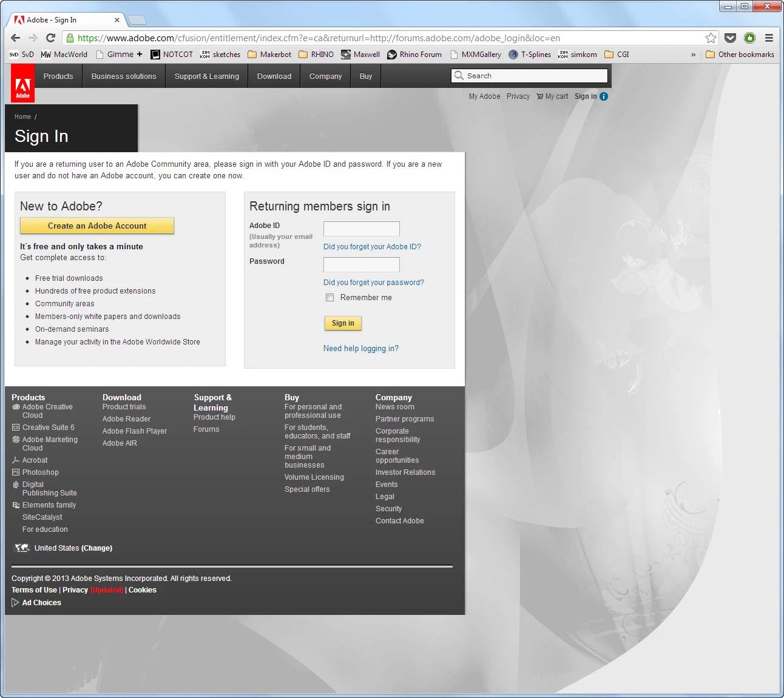Focus the Password input field
This screenshot has height=698, width=784.
coord(362,264)
